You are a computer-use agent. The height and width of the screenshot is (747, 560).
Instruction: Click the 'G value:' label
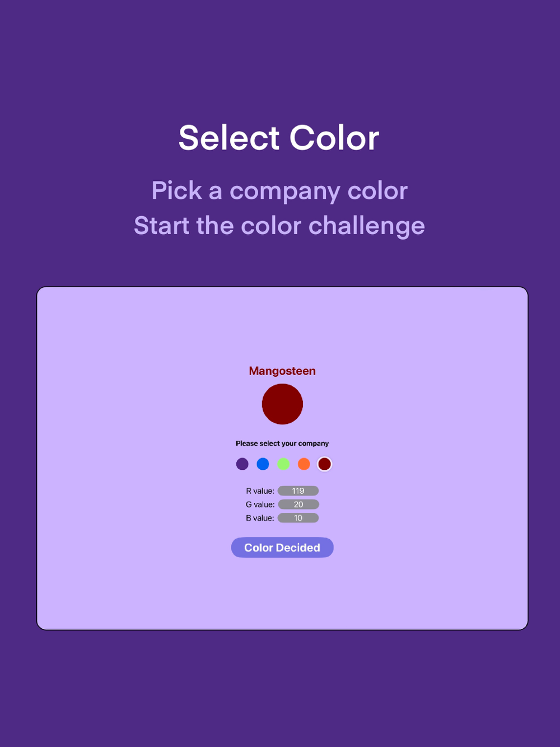260,505
